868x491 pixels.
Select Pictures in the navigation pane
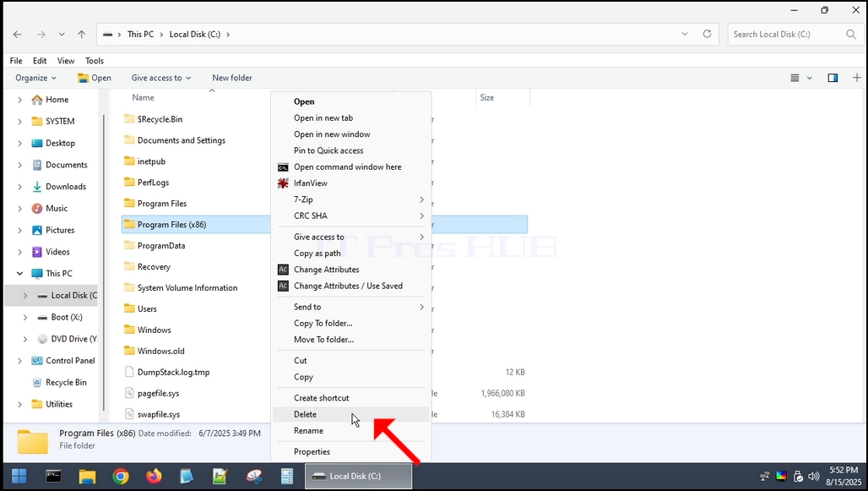tap(60, 230)
